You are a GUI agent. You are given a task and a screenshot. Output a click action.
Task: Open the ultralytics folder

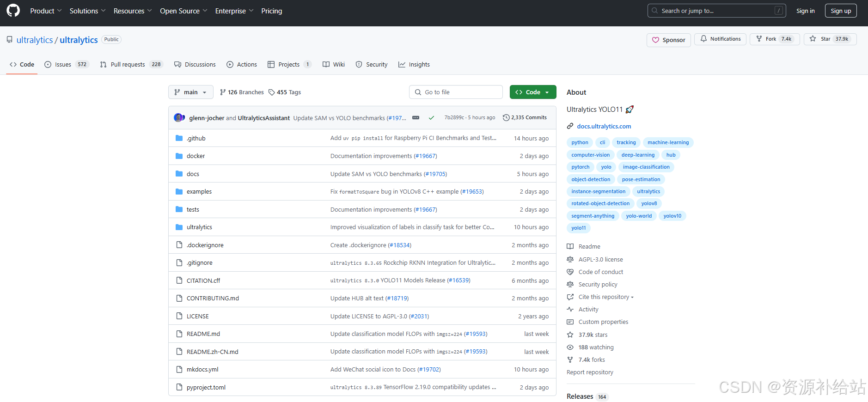[199, 227]
